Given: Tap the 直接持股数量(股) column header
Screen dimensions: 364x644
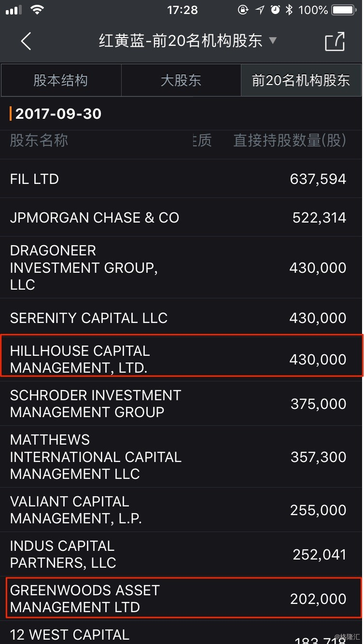Looking at the screenshot, I should (290, 140).
